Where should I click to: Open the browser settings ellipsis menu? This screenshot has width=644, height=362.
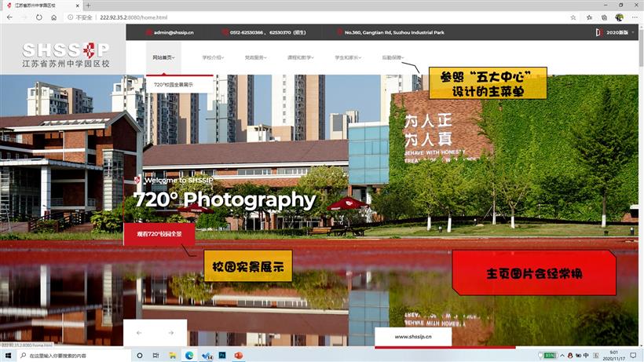(635, 17)
